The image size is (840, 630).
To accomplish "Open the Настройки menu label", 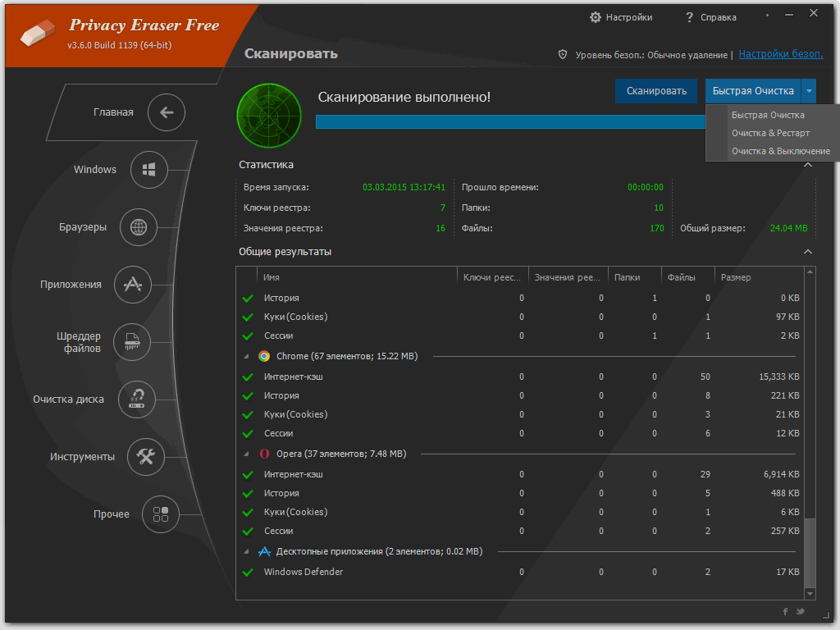I will coord(629,17).
